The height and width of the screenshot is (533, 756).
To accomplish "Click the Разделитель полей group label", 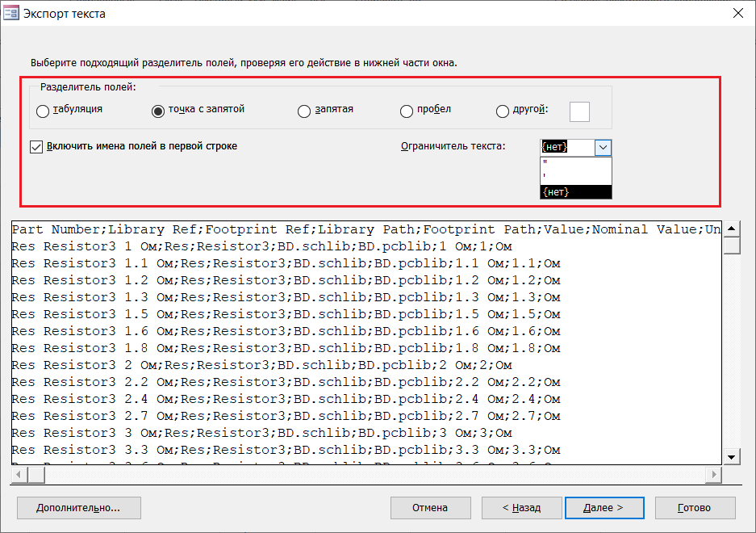I will coord(88,87).
